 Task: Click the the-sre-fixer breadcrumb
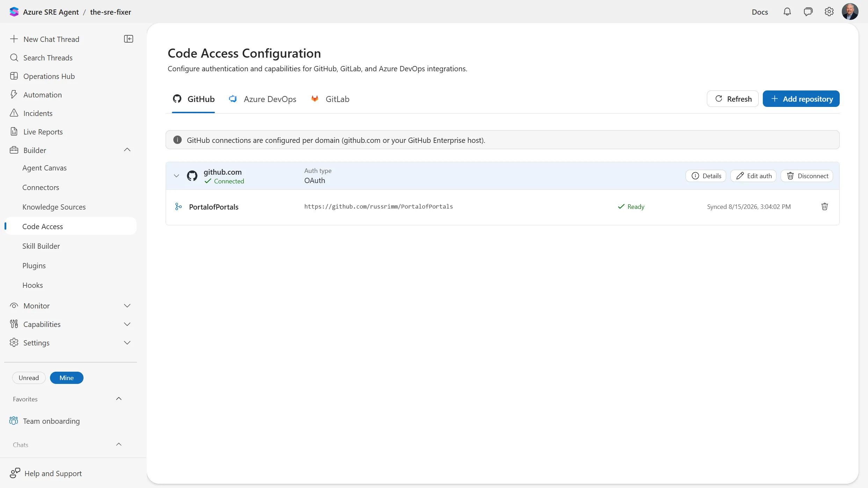tap(110, 12)
